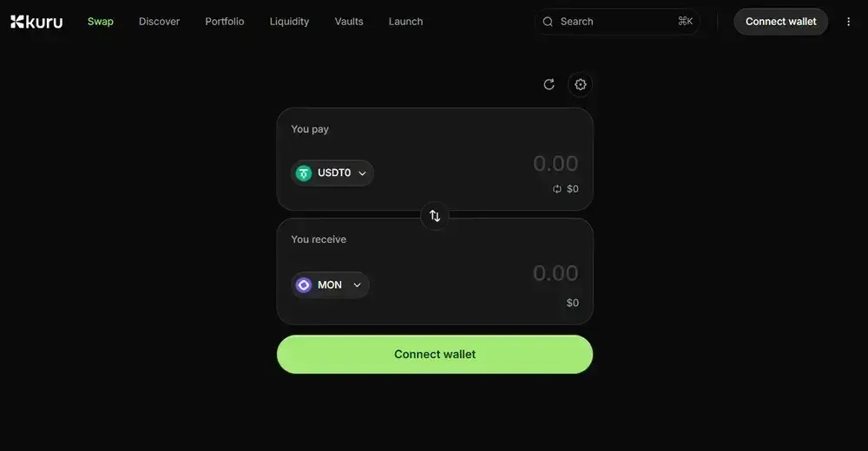Click the MON token icon
This screenshot has height=451, width=868.
click(x=304, y=284)
